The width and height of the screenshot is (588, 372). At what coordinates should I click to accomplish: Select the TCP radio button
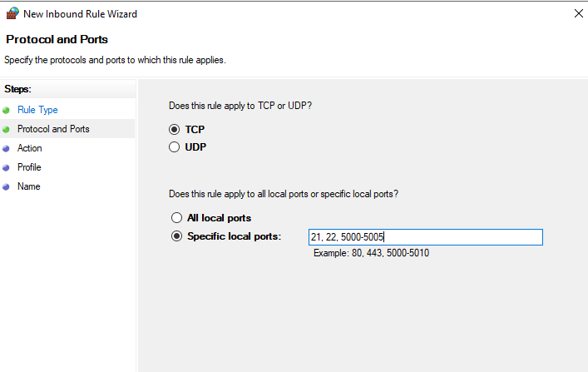click(x=174, y=130)
